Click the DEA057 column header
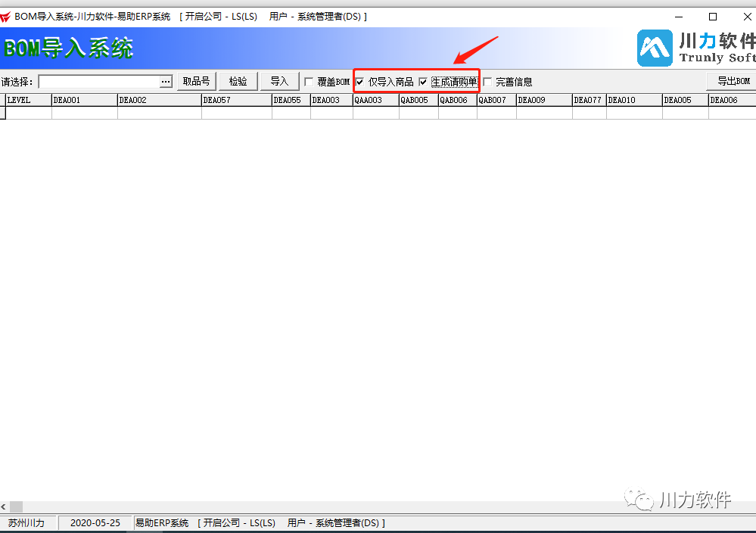Screen dimensions: 756x533 pyautogui.click(x=235, y=100)
